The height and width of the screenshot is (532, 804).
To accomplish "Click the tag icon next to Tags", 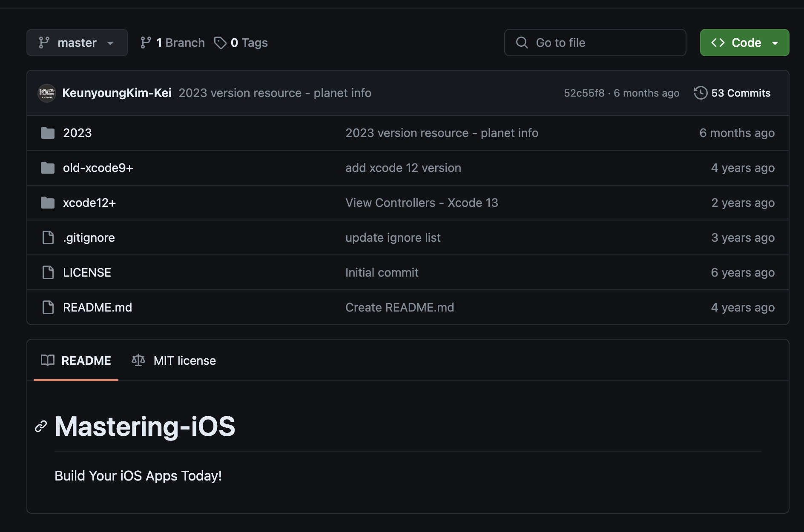I will 220,43.
